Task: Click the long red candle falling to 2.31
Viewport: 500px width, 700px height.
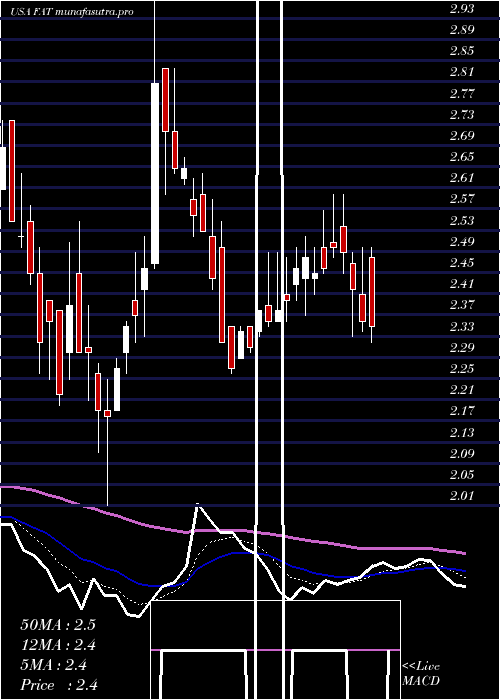Action: [222, 295]
